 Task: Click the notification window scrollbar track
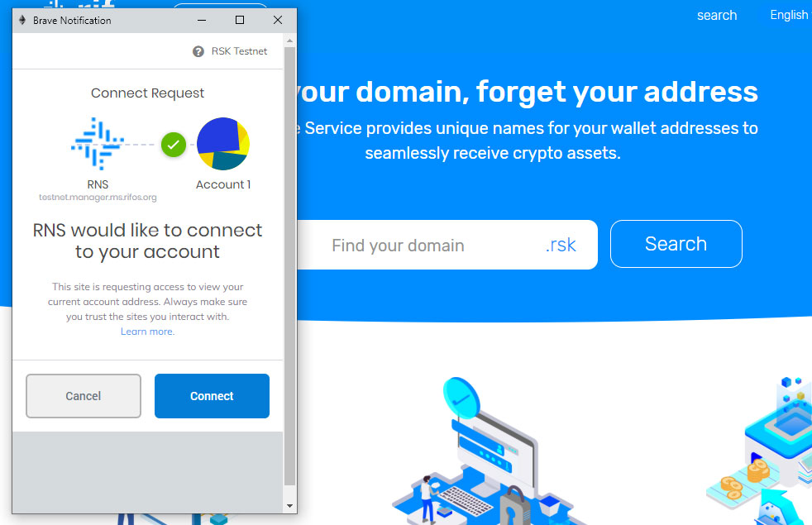pyautogui.click(x=290, y=266)
